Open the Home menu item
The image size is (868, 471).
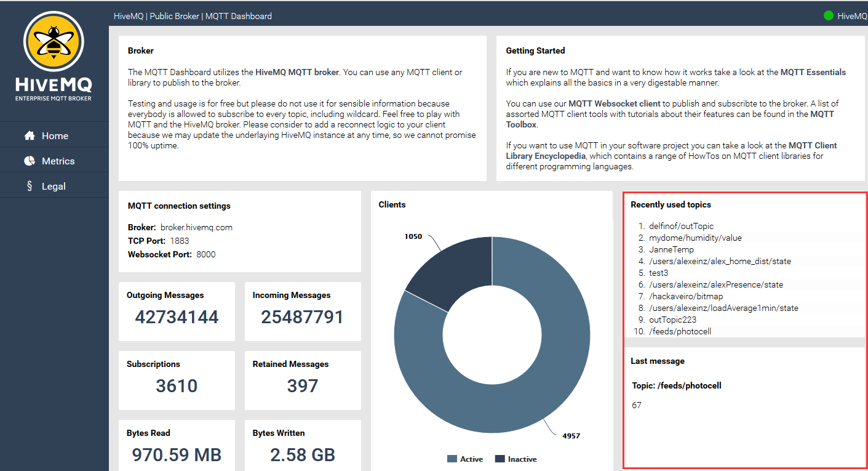click(x=54, y=135)
